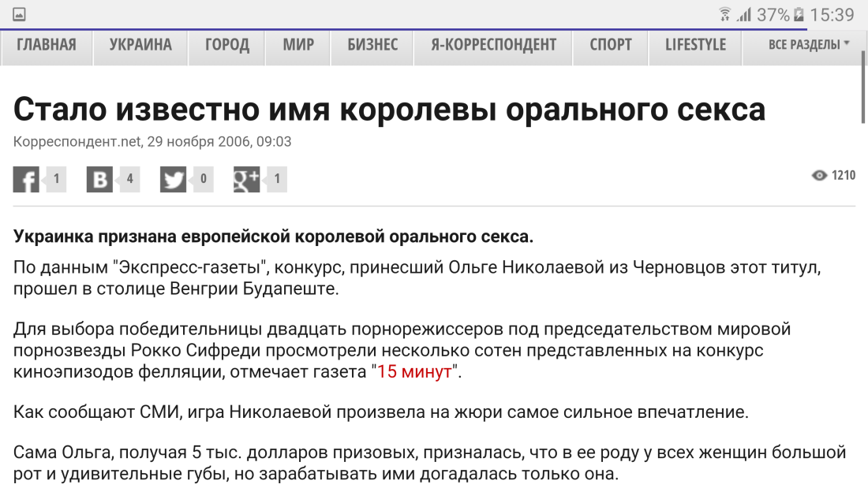Share the article on VKontakte
This screenshot has width=868, height=488.
click(x=99, y=179)
